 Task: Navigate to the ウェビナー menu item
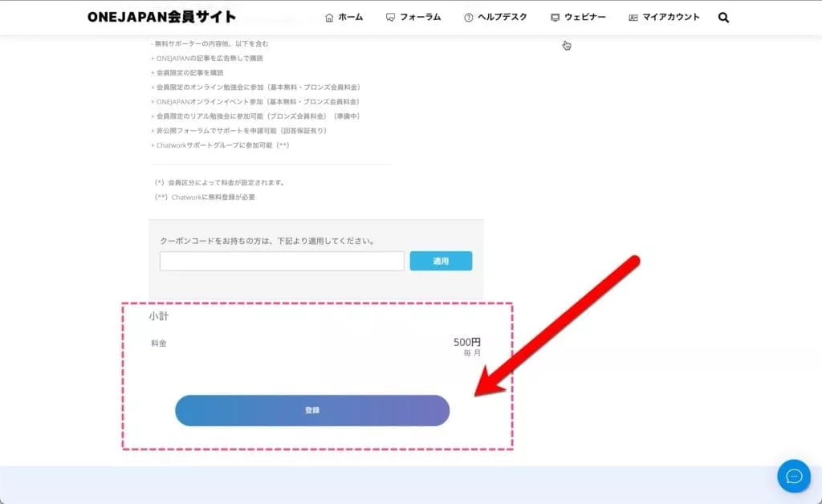click(x=584, y=17)
